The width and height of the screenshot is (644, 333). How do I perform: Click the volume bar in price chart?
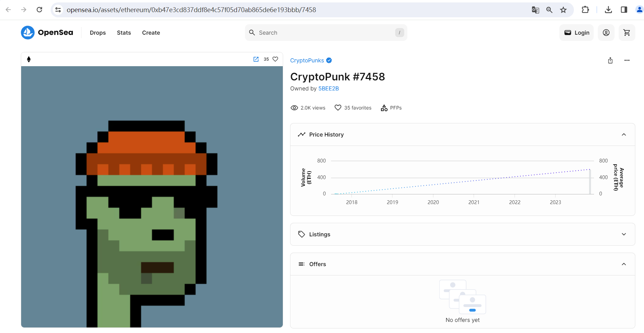[590, 182]
